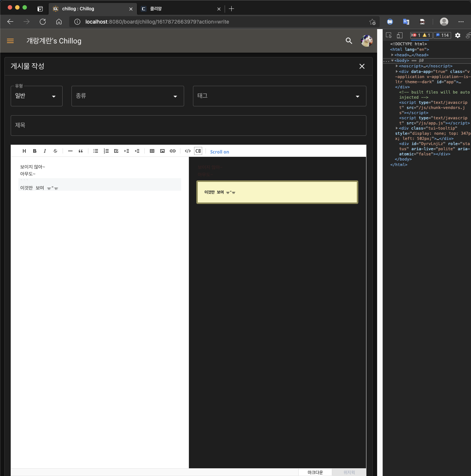This screenshot has width=471, height=476.
Task: Apply strikethrough formatting
Action: coord(55,151)
